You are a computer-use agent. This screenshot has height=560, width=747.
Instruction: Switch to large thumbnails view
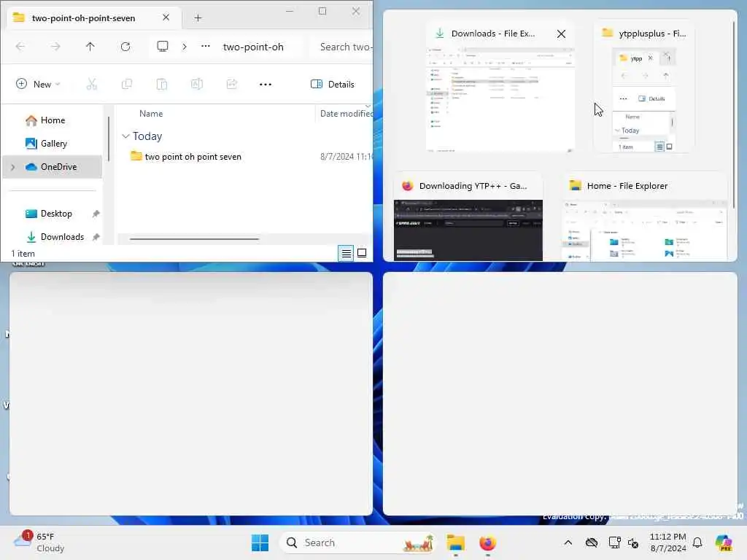[x=362, y=253]
